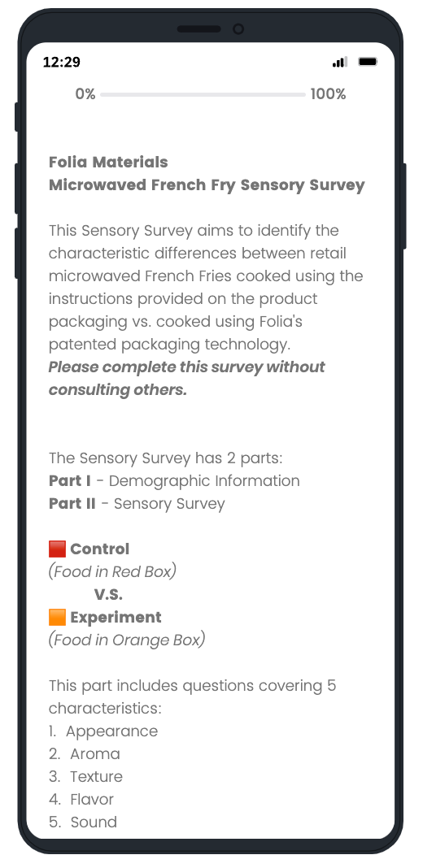Click the bold Control label

pyautogui.click(x=100, y=549)
